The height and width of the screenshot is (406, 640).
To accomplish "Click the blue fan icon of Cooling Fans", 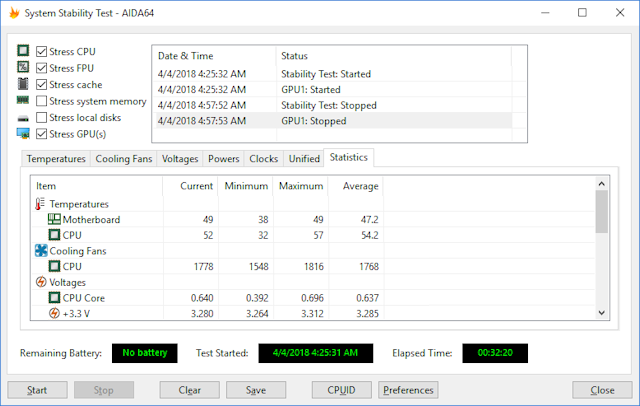I will [41, 251].
